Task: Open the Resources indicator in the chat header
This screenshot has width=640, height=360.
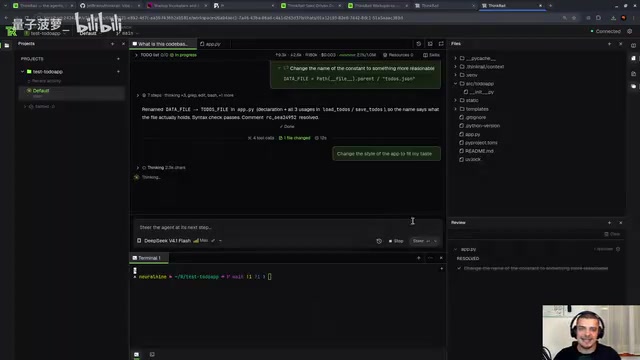Action: 398,55
